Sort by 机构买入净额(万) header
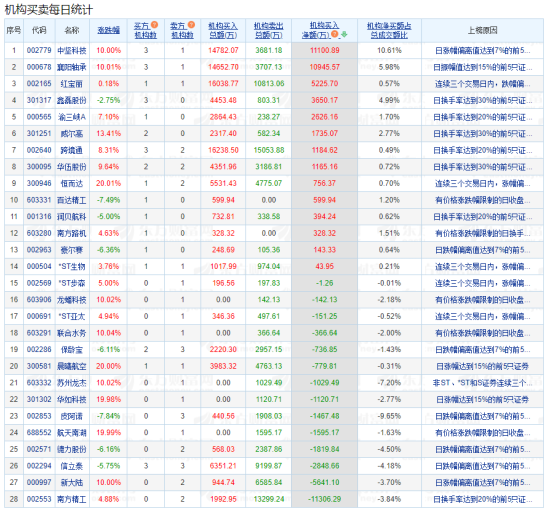 pos(320,31)
